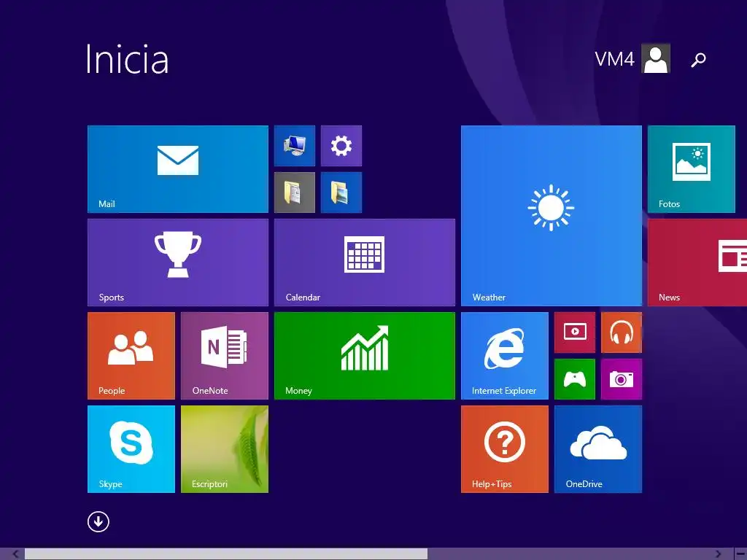Launch the Sports trophy tile
The width and height of the screenshot is (747, 560).
[178, 262]
